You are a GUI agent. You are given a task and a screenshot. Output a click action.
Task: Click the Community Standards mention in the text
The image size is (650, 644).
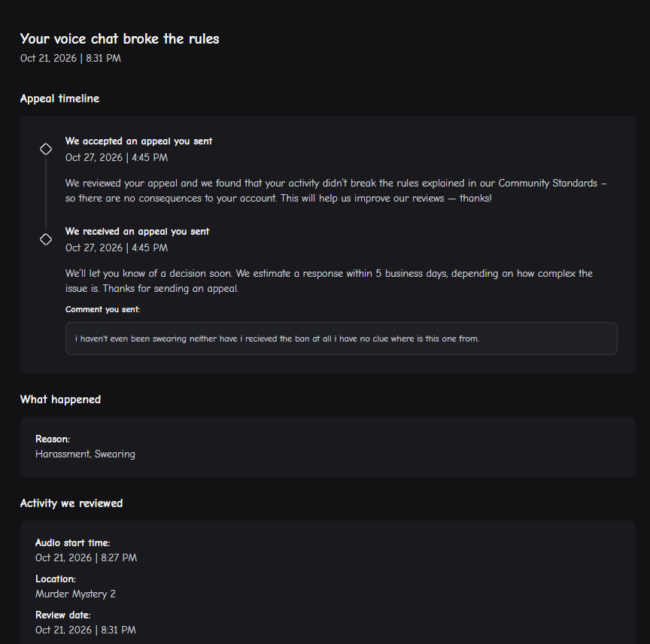(x=548, y=184)
